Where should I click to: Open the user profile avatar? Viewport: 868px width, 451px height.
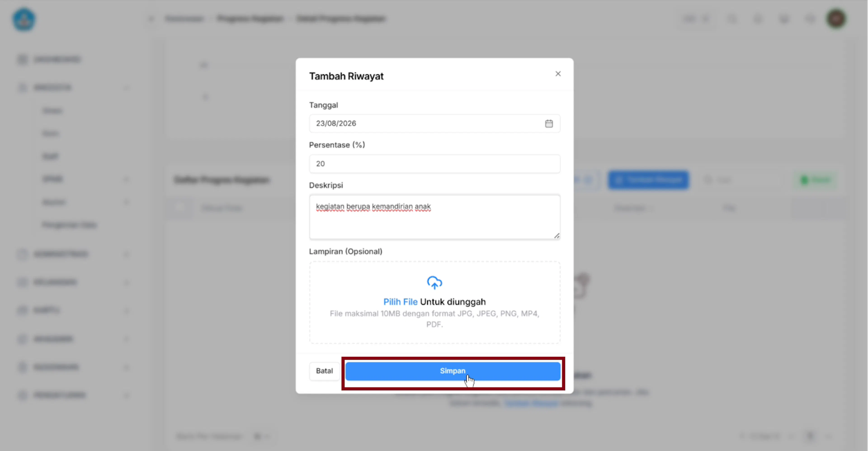point(836,19)
